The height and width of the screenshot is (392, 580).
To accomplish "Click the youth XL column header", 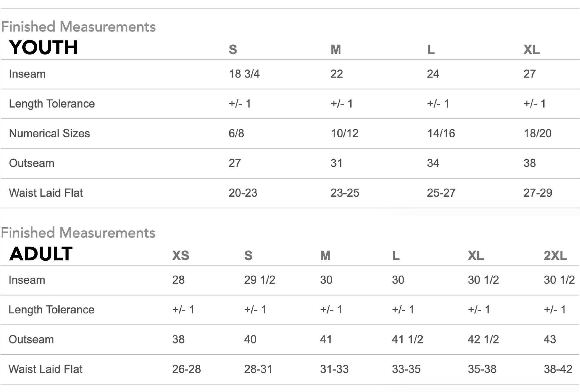I will (531, 49).
